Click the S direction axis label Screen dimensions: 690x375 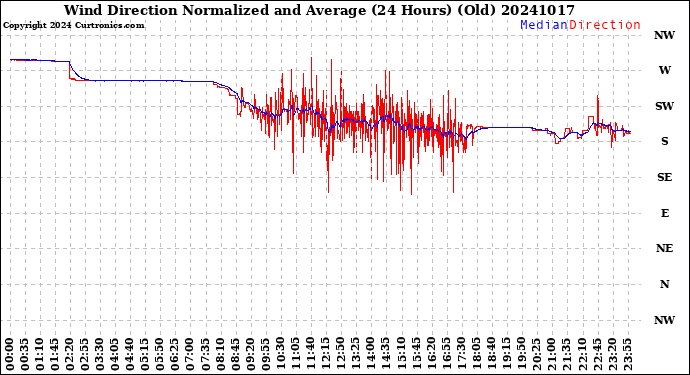pos(664,141)
